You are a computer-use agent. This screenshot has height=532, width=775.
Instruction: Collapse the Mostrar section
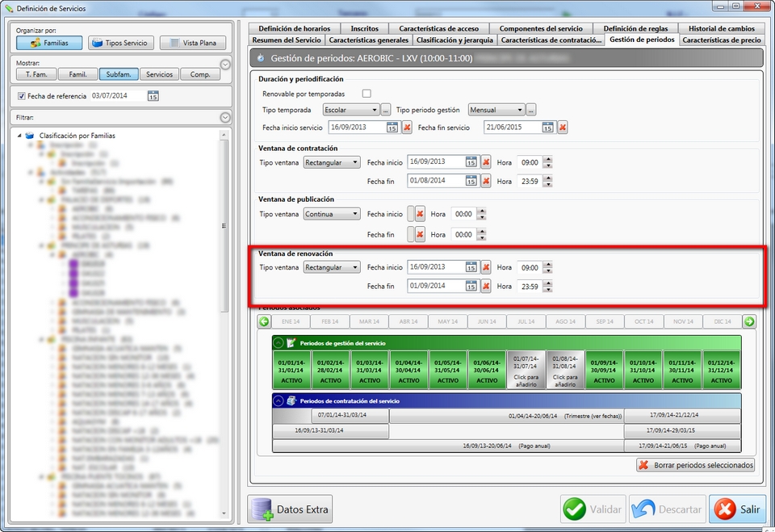pos(225,65)
